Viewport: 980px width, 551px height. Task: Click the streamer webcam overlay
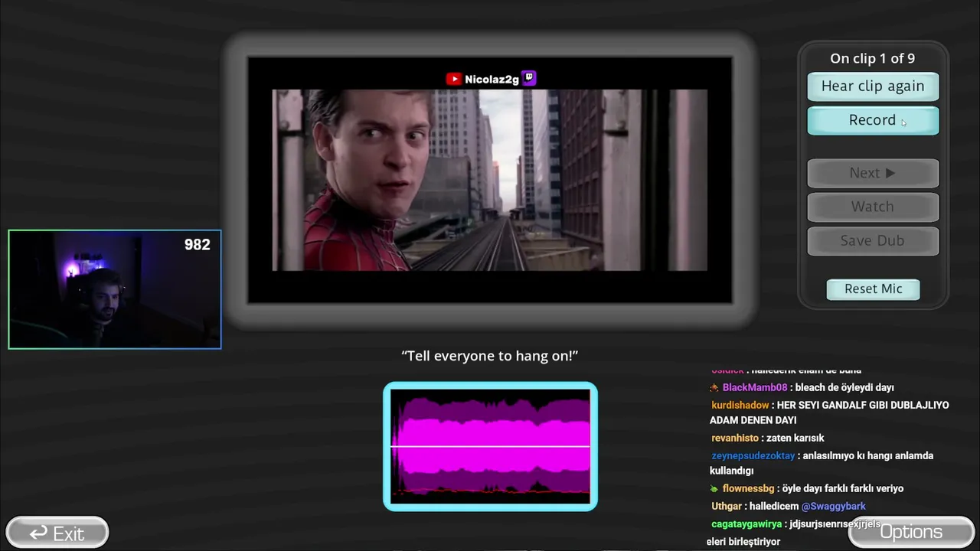(115, 289)
